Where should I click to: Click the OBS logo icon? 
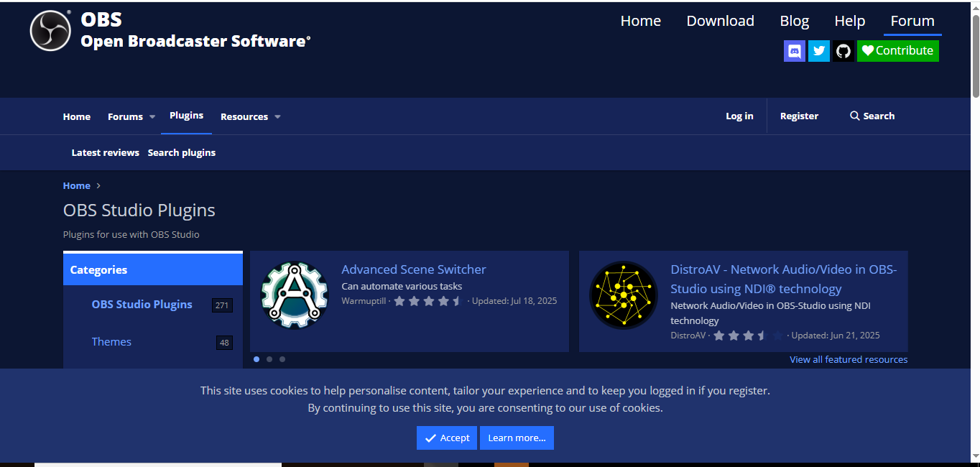pos(50,31)
